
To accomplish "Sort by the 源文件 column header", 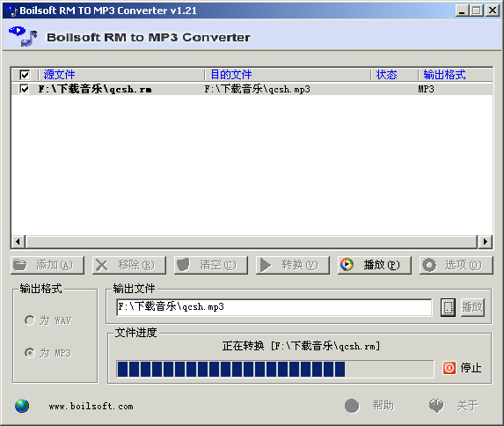I will click(x=121, y=75).
